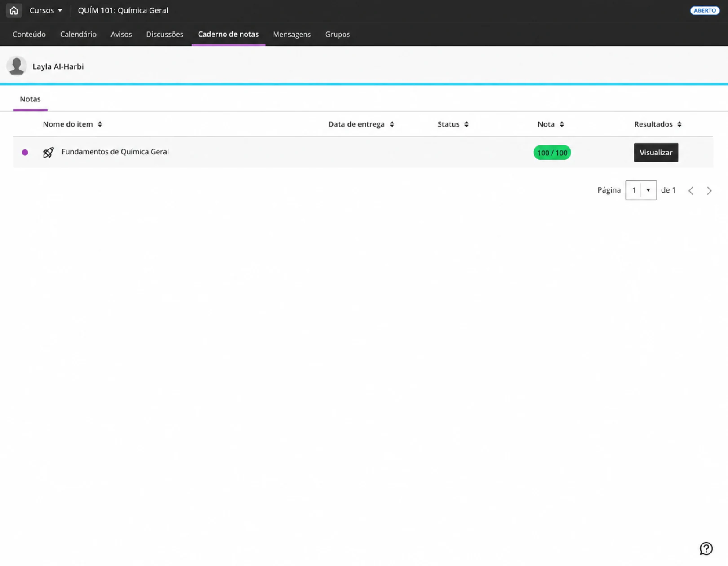The width and height of the screenshot is (728, 566).
Task: Open the page number dropdown
Action: (641, 190)
